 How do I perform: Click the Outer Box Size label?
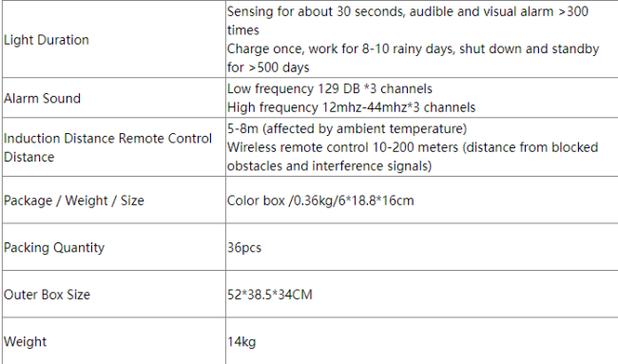pyautogui.click(x=47, y=295)
